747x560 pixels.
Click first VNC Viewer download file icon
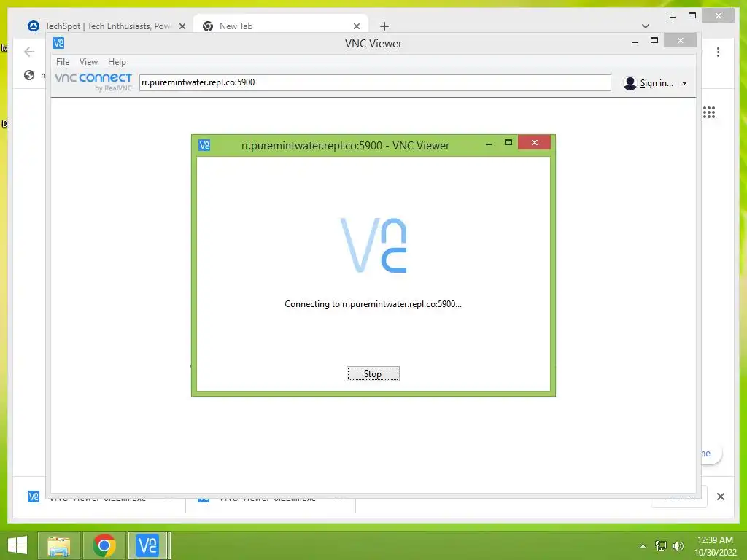point(34,497)
